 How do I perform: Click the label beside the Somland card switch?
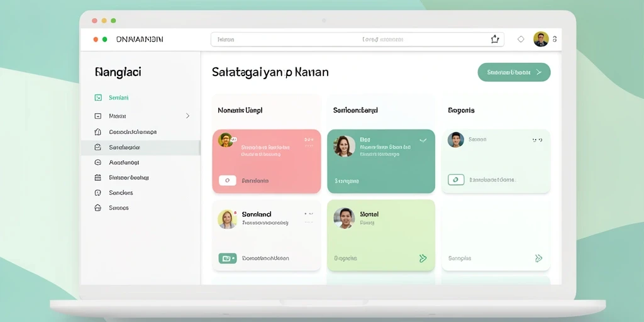[x=265, y=258]
